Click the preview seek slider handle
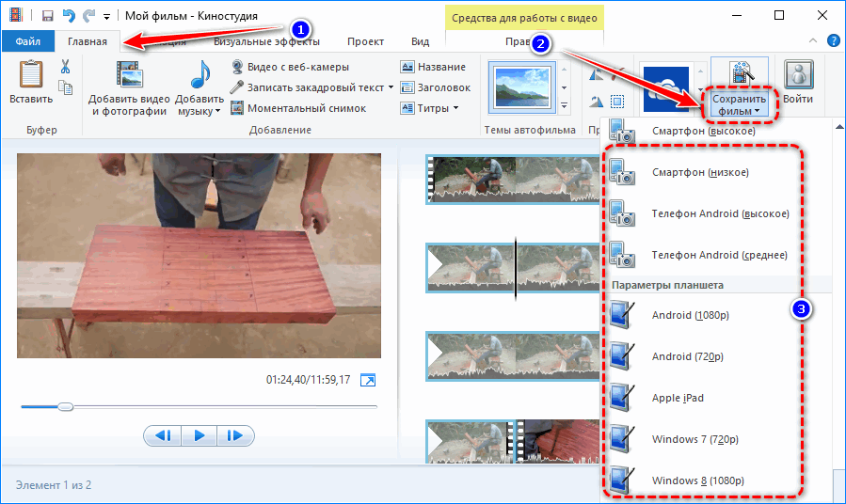The width and height of the screenshot is (846, 504). (65, 407)
